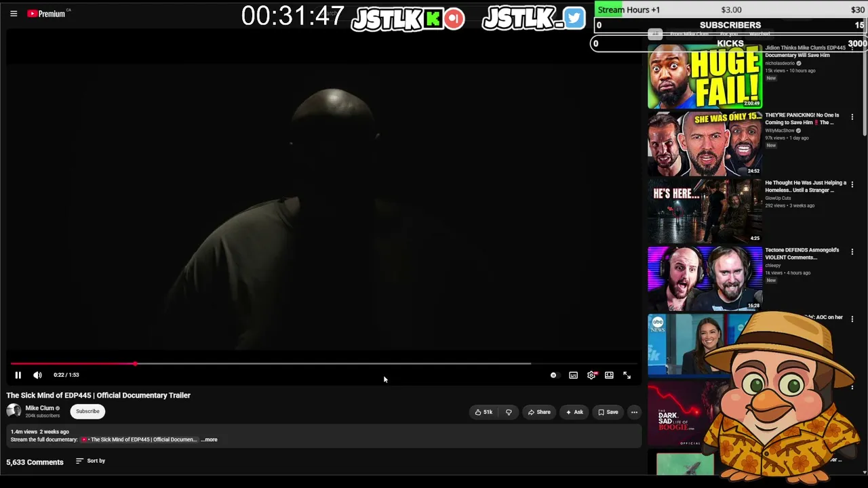Open options menu for THEY'RE PANICKING video

pyautogui.click(x=852, y=117)
